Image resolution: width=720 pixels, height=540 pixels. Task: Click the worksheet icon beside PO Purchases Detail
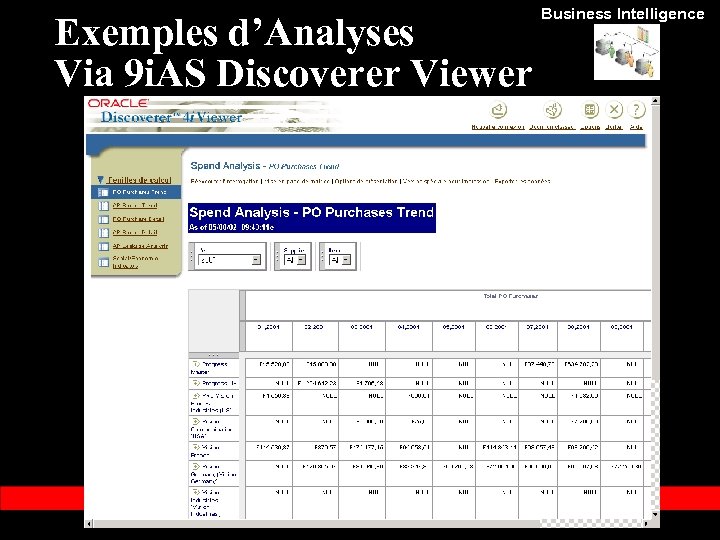103,219
